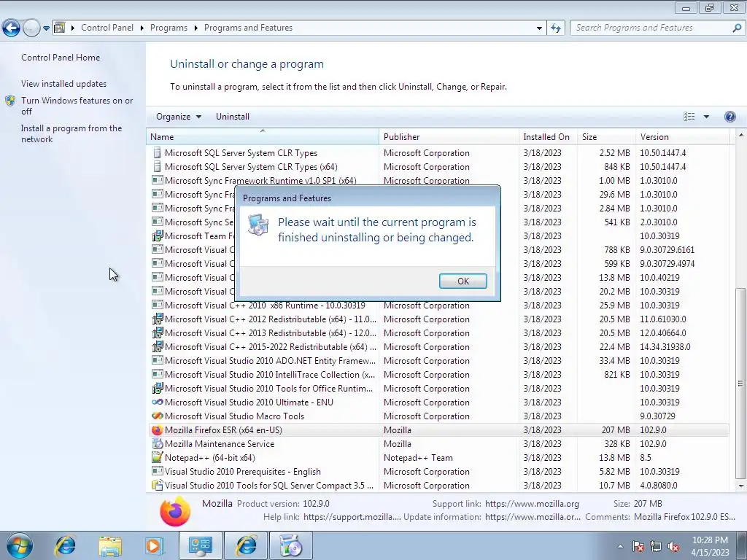The height and width of the screenshot is (560, 747).
Task: Click the Control Panel icon in the address bar
Action: click(x=60, y=28)
